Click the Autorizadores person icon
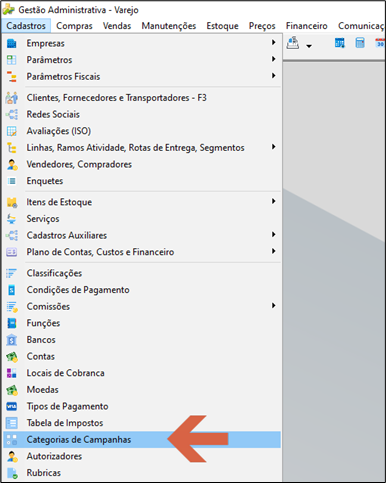The image size is (386, 483). pos(12,456)
